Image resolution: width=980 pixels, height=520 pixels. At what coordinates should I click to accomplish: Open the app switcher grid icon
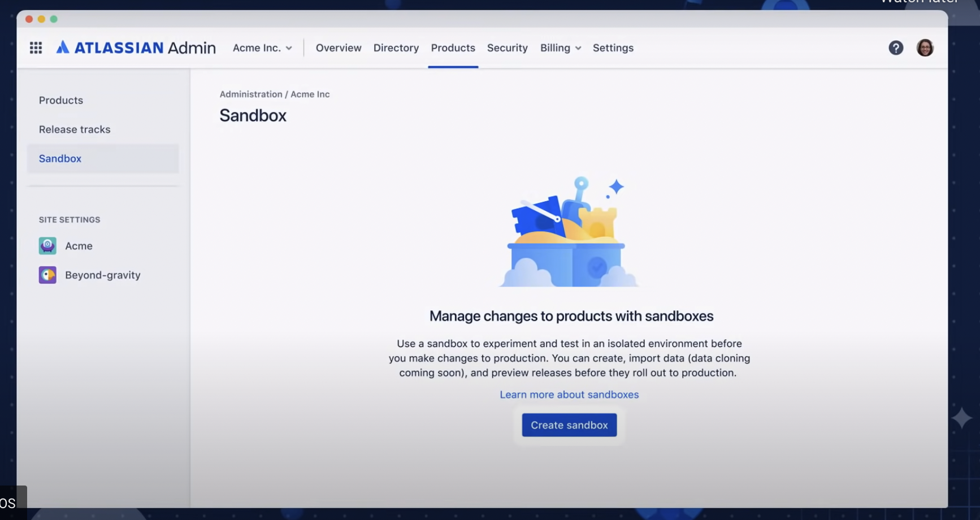point(36,48)
